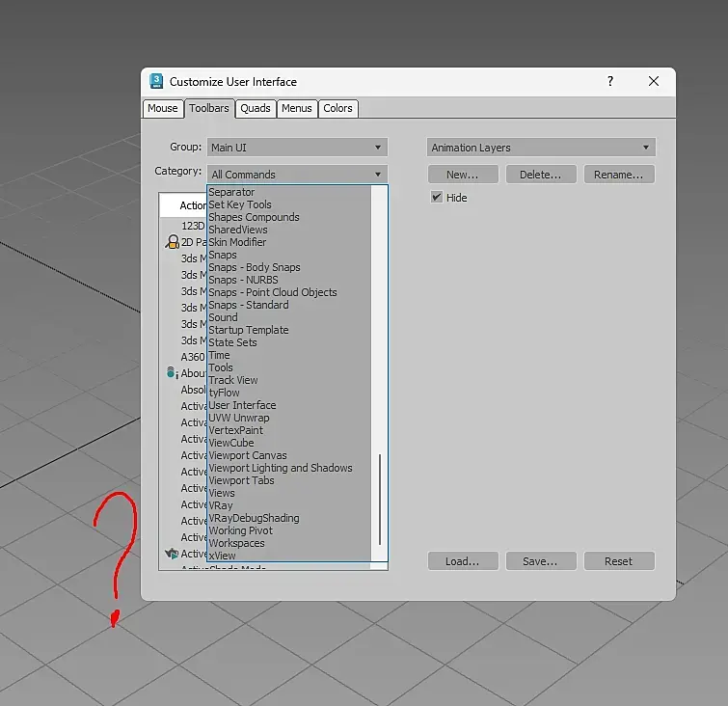Click the A360 action row

[x=183, y=357]
